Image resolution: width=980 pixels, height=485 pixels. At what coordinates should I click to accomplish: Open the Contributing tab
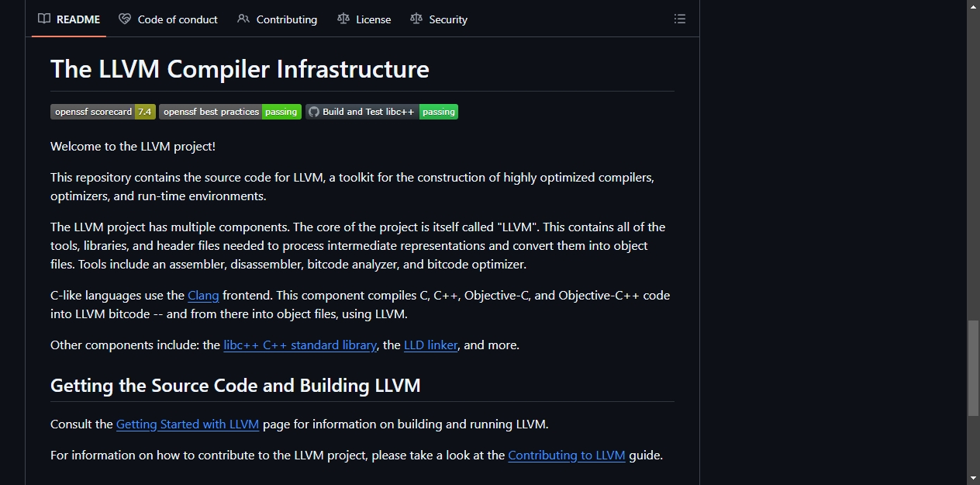coord(278,19)
